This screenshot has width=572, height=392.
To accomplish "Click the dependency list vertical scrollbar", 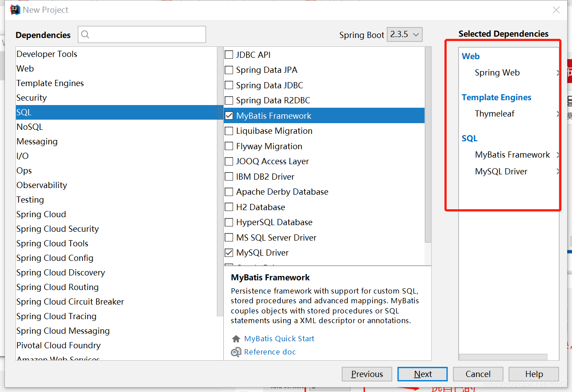I will (428, 145).
